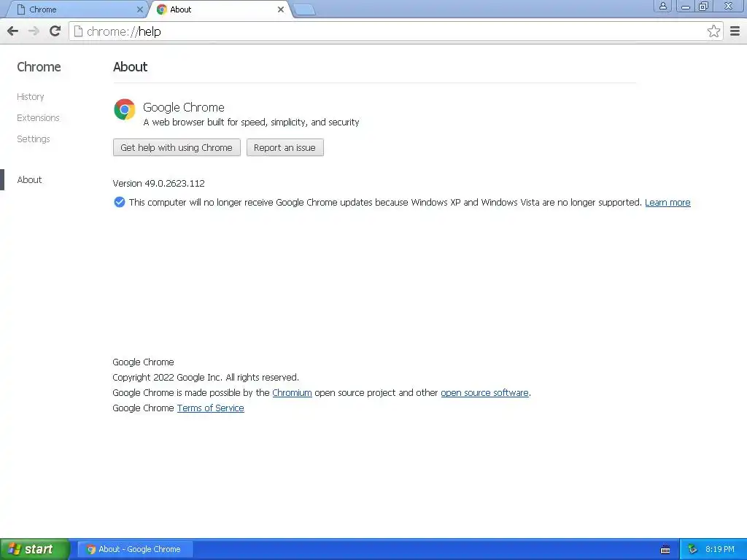This screenshot has width=747, height=560.
Task: Bookmark this page with the star icon
Action: pyautogui.click(x=713, y=31)
